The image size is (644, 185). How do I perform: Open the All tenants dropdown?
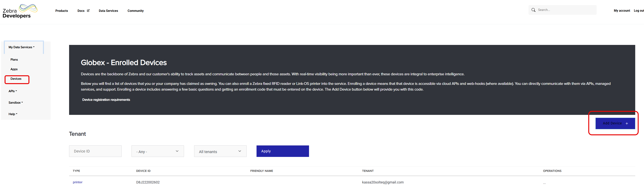(x=220, y=151)
